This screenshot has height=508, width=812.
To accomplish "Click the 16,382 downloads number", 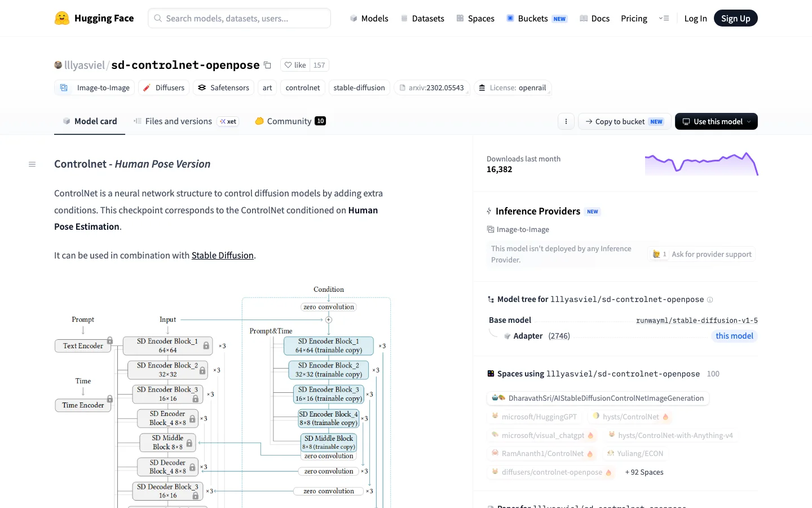I will coord(500,169).
